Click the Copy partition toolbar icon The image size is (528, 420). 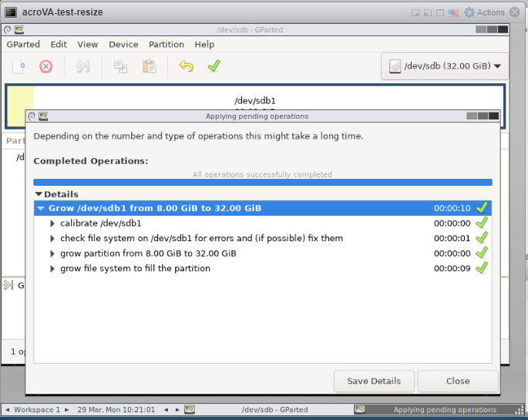pyautogui.click(x=120, y=66)
